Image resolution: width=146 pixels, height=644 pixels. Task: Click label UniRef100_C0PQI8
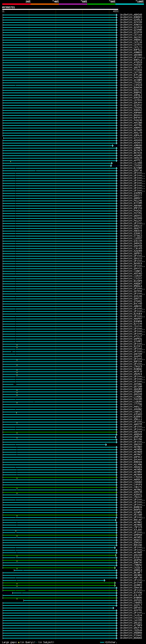pos(131,85)
